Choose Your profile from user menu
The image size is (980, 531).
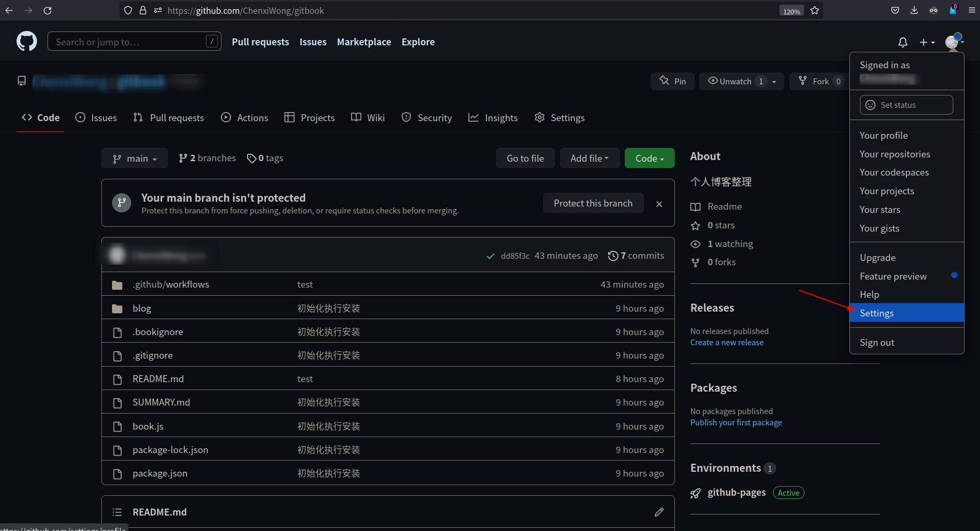tap(907, 136)
